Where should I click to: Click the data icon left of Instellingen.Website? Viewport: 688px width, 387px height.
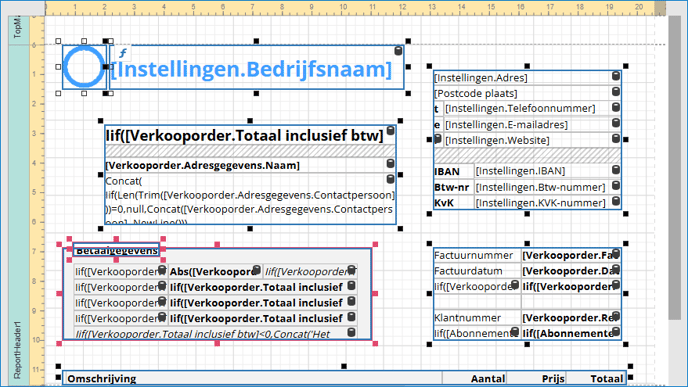(437, 139)
